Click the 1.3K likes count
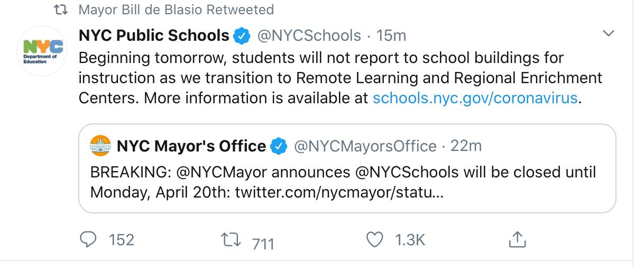644x268 pixels. click(x=410, y=240)
